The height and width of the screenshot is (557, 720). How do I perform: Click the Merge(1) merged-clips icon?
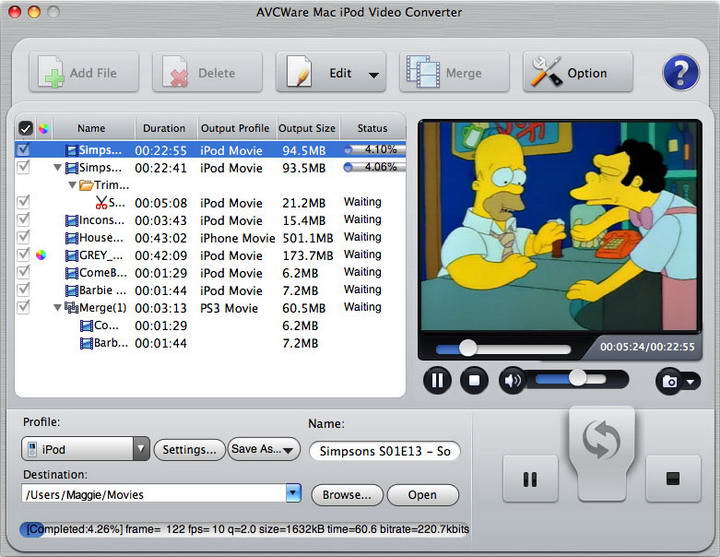pyautogui.click(x=71, y=308)
